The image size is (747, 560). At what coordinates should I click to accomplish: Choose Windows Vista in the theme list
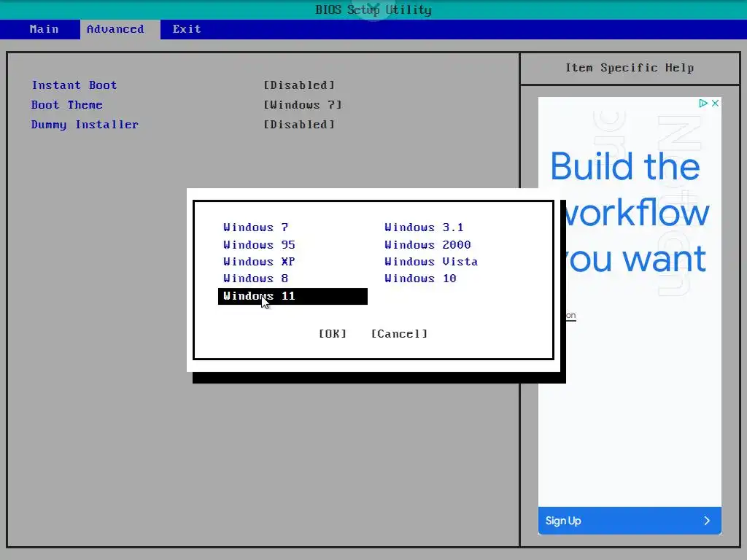tap(431, 262)
